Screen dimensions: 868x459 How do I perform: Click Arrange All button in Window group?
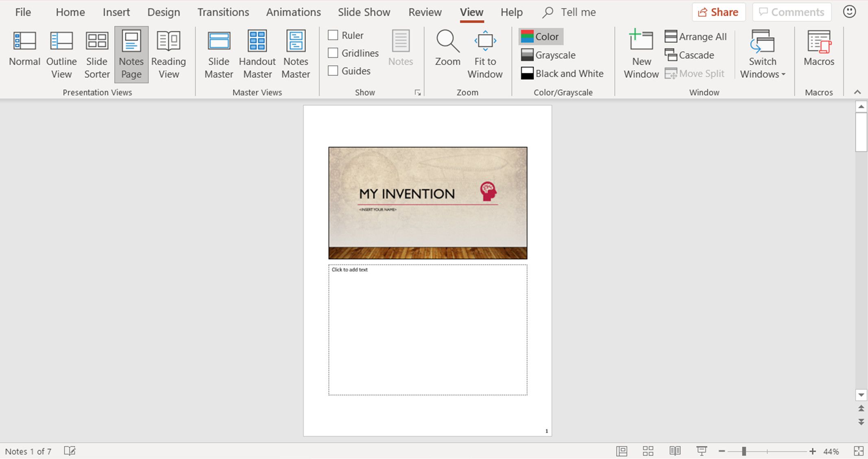[696, 36]
